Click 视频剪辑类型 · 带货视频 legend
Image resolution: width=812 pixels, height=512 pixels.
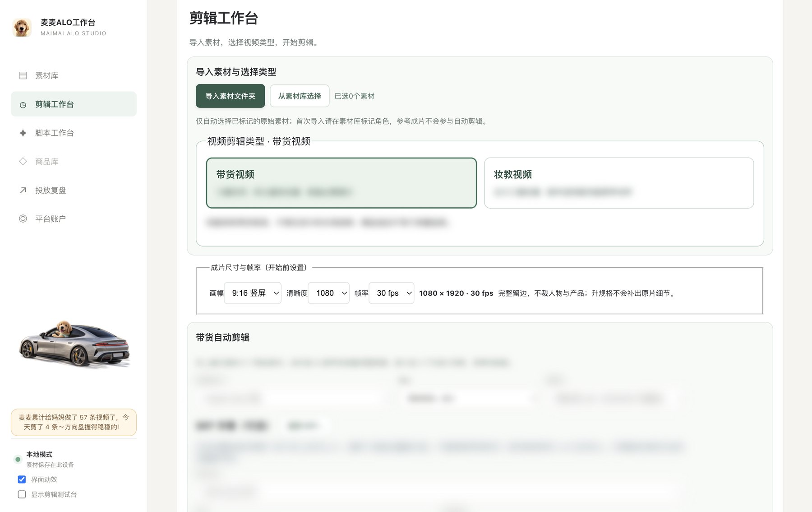[x=259, y=141]
